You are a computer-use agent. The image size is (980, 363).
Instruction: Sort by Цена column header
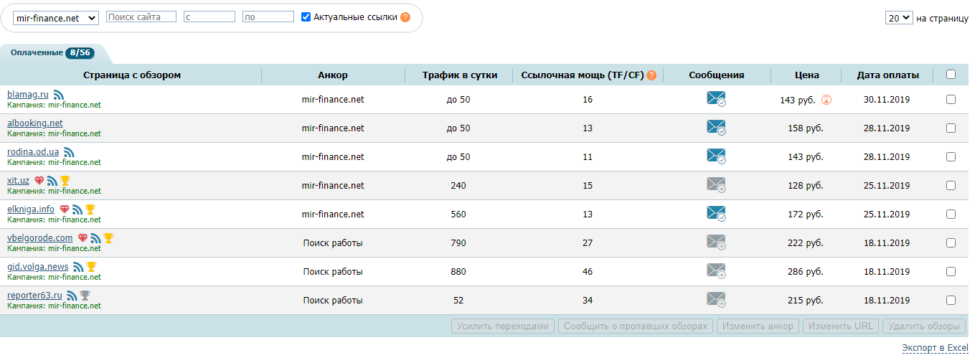pos(807,75)
